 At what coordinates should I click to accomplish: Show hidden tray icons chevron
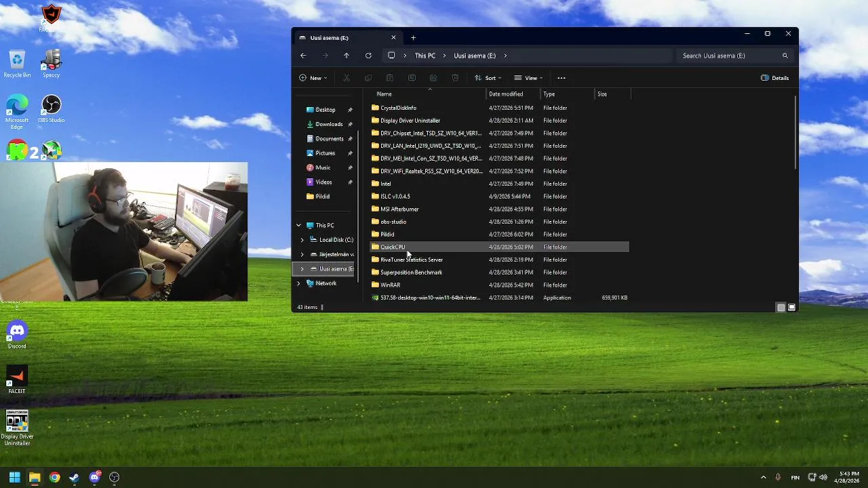(x=763, y=477)
